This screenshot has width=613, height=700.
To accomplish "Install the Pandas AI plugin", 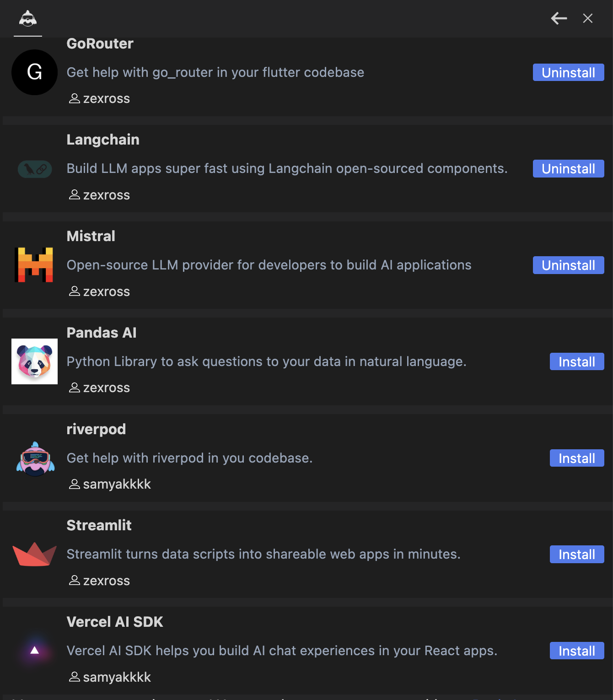I will (576, 361).
